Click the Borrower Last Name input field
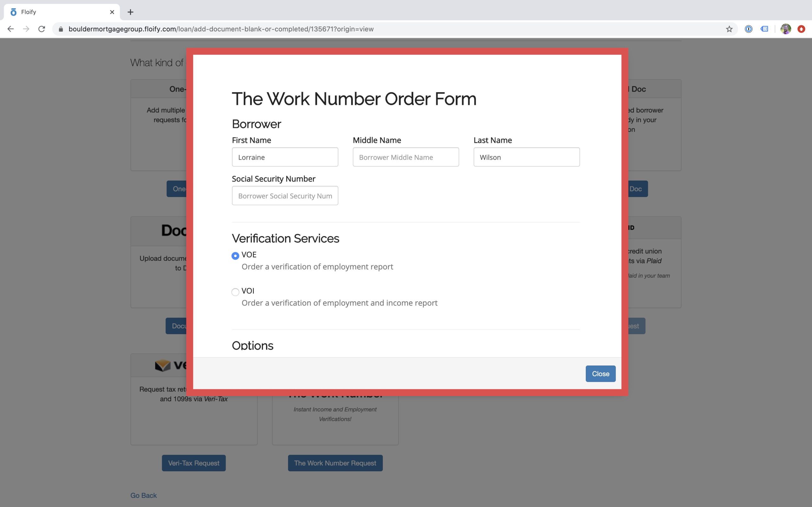The image size is (812, 507). 526,157
